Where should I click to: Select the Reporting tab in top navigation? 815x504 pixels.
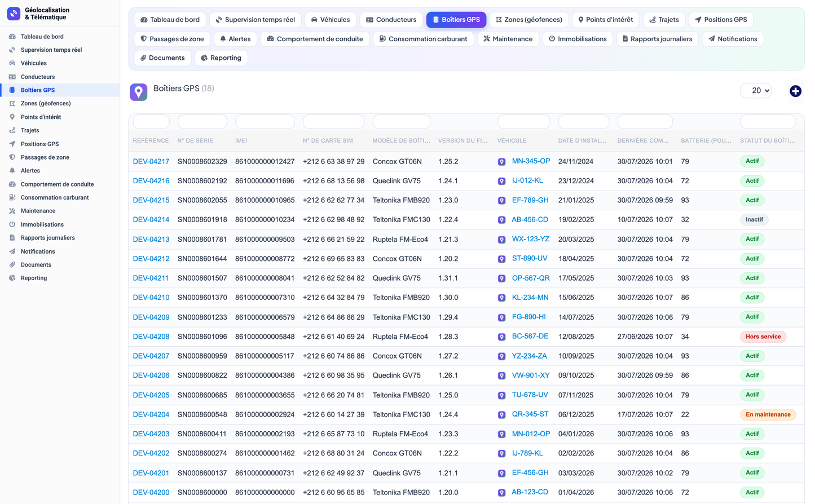pos(221,58)
